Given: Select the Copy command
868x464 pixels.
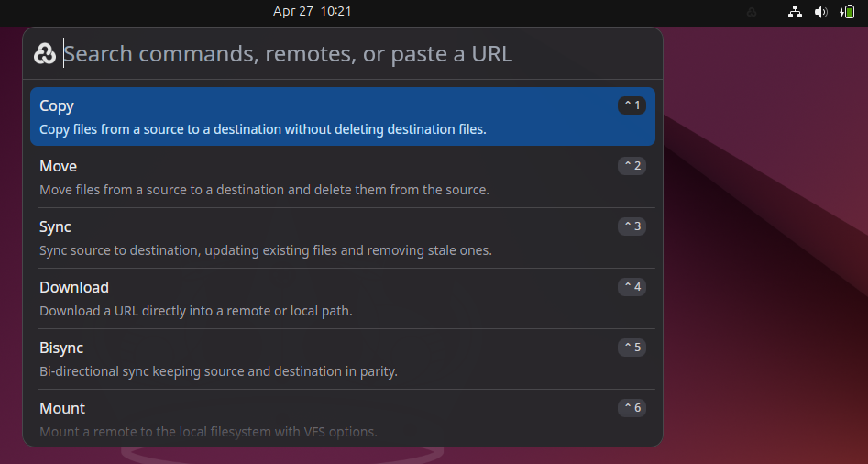Looking at the screenshot, I should pos(343,116).
